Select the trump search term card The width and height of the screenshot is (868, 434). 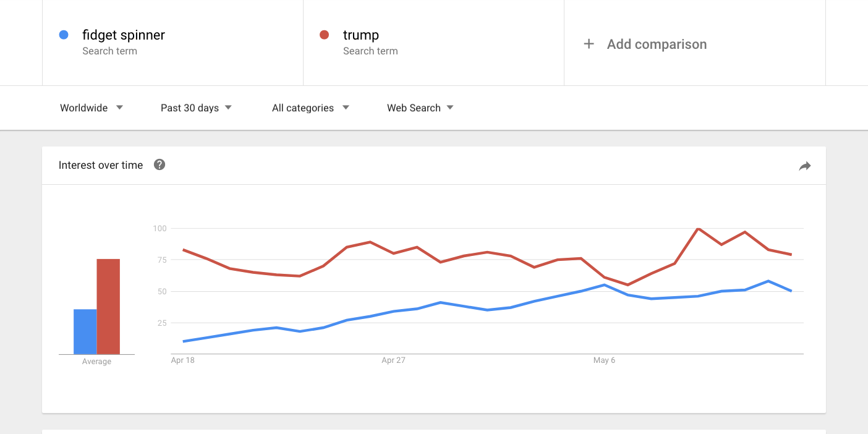click(433, 42)
